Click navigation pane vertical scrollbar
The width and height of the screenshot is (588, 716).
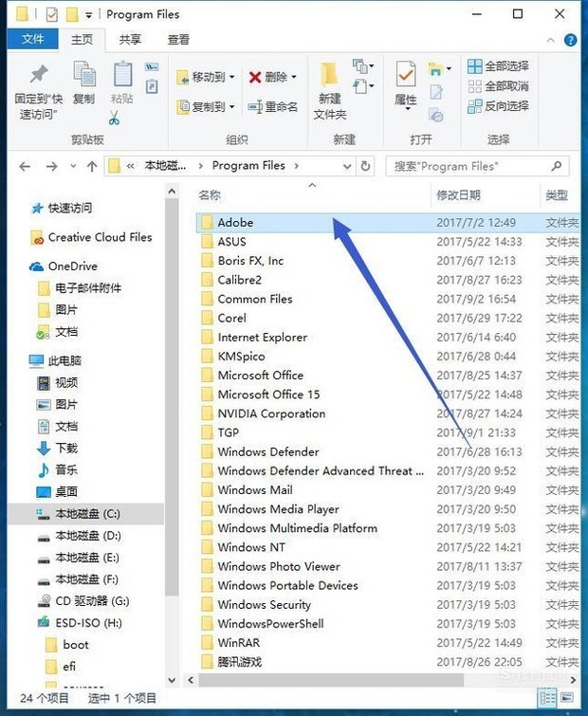coord(172,397)
